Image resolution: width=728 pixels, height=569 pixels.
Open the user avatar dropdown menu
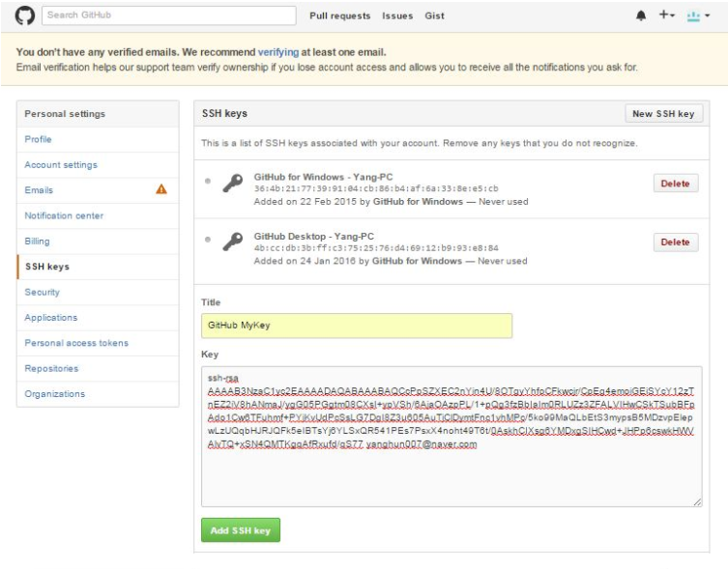pyautogui.click(x=698, y=16)
